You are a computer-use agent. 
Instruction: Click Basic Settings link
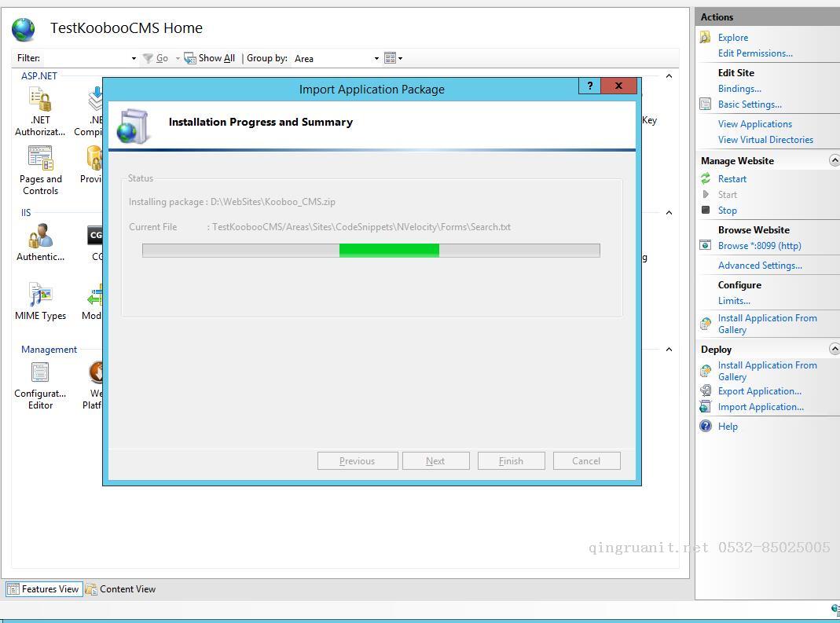point(750,104)
